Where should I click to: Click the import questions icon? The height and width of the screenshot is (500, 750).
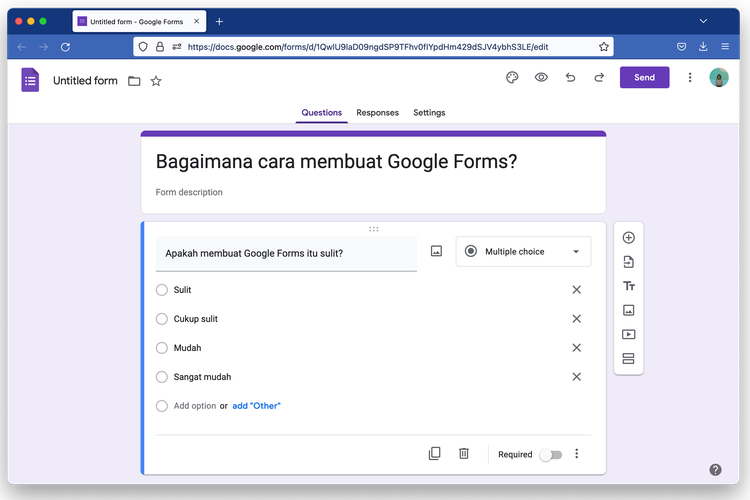tap(628, 262)
